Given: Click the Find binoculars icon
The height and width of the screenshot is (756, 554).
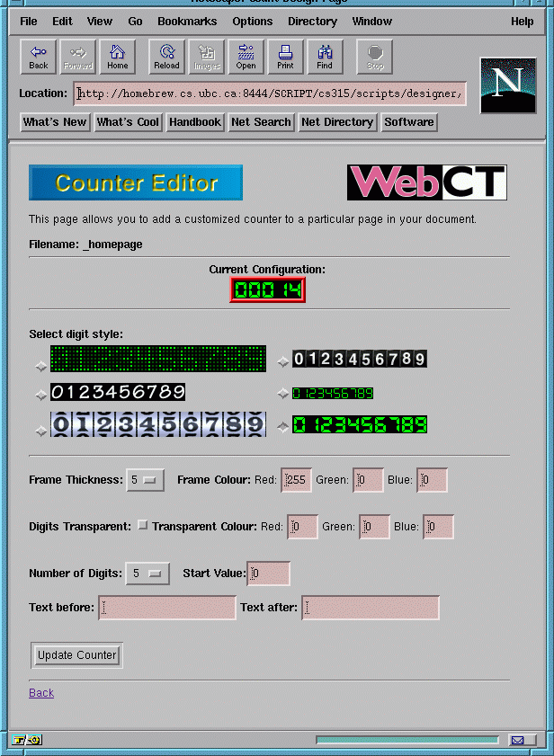Looking at the screenshot, I should pos(325,58).
